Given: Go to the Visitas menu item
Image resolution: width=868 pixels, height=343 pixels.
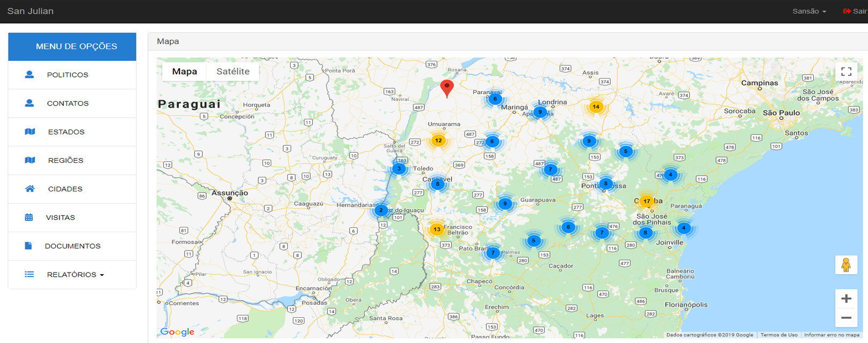Looking at the screenshot, I should (x=60, y=218).
